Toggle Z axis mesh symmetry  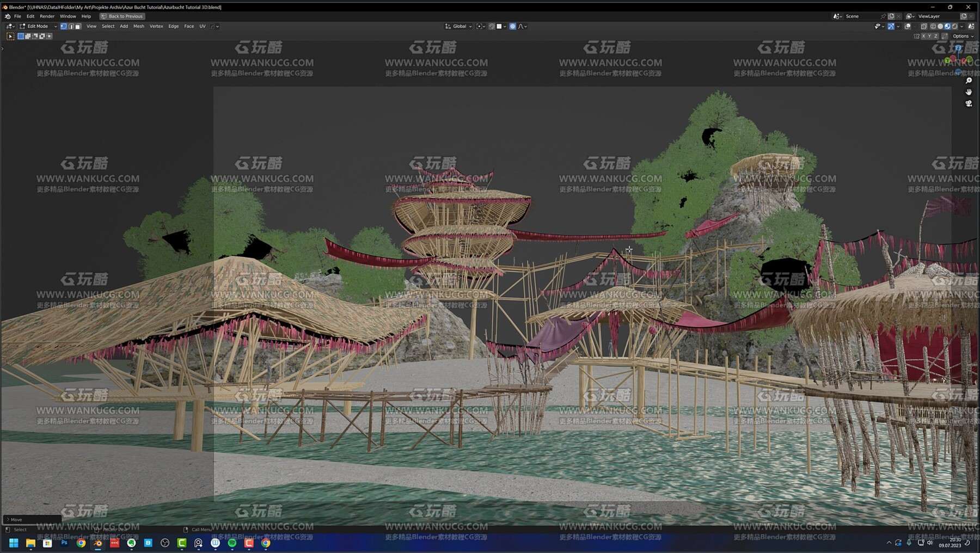tap(936, 36)
